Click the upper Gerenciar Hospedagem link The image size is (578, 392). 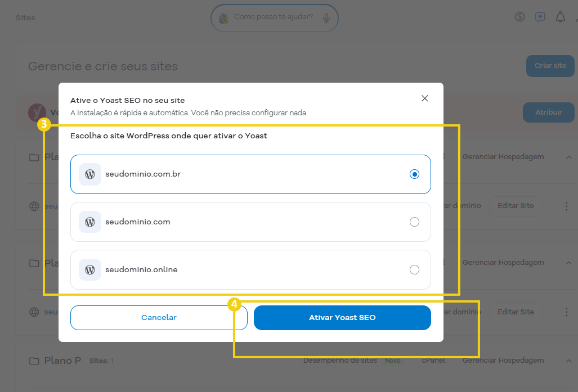(503, 157)
